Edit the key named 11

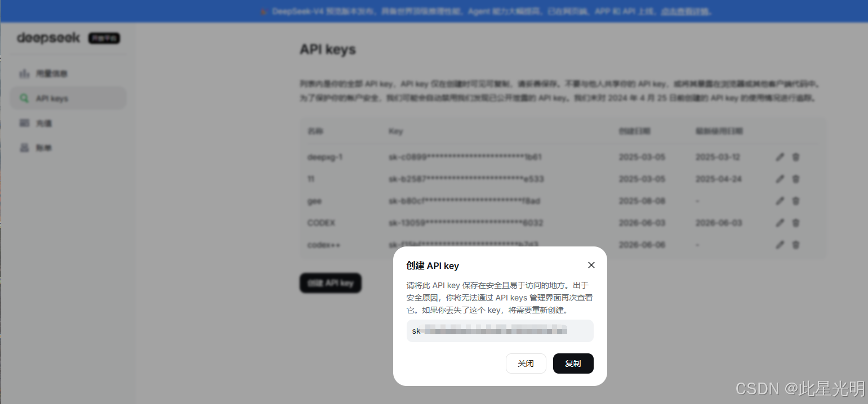[x=780, y=179]
